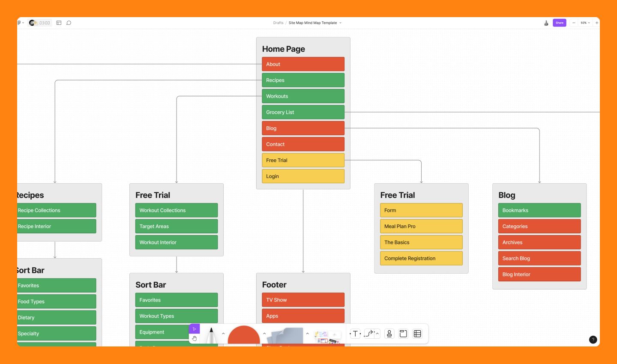Click the Share button

[559, 22]
